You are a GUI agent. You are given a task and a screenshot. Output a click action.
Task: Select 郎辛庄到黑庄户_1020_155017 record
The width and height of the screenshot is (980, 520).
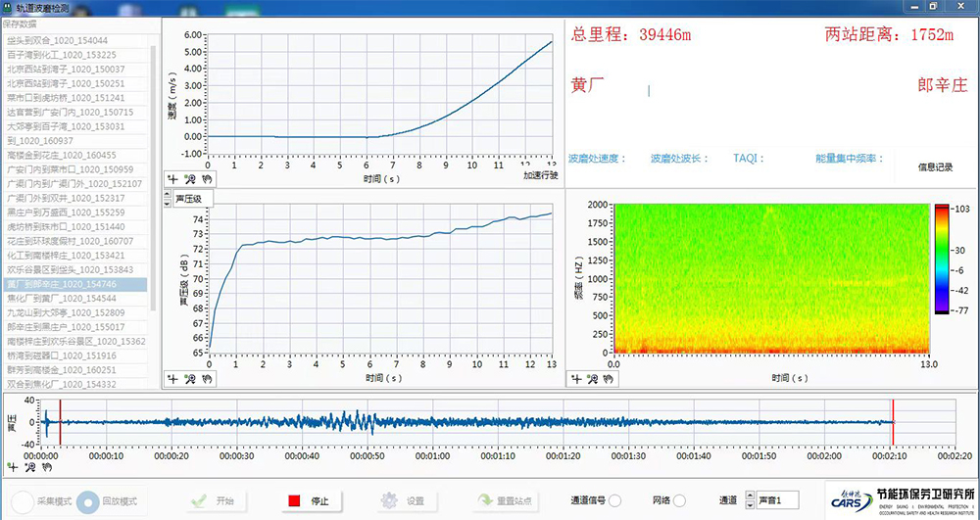74,328
